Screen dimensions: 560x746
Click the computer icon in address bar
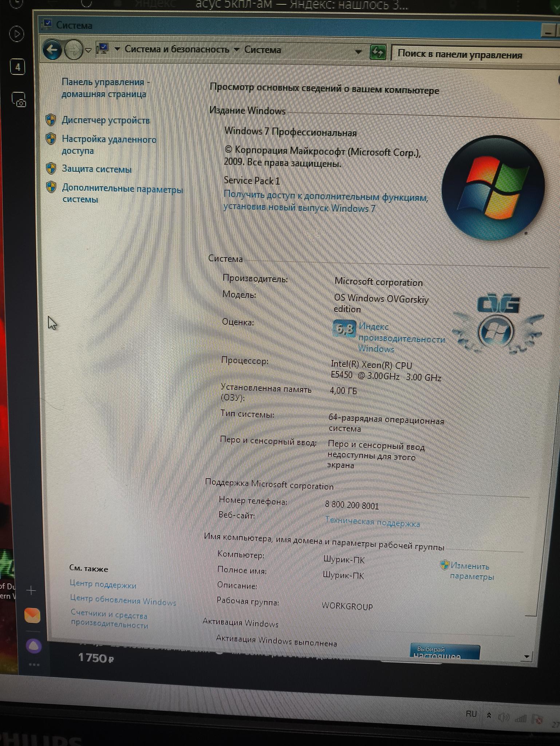tap(103, 49)
